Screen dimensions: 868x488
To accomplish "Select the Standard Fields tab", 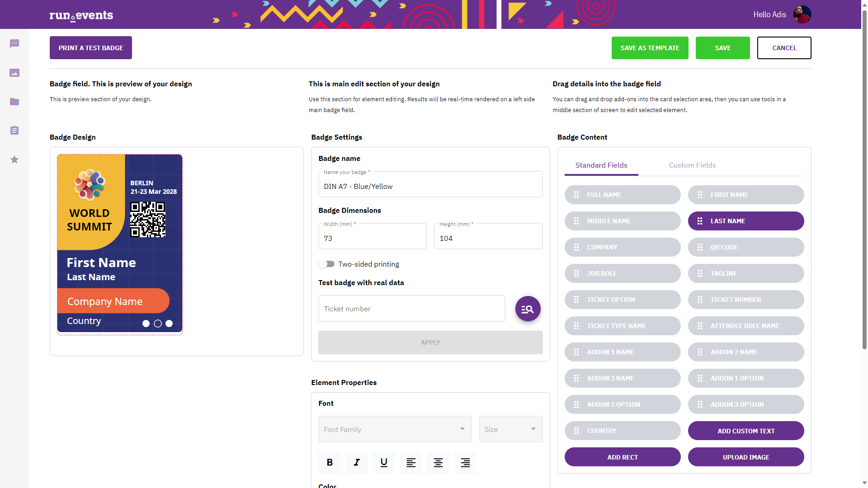I will [601, 165].
